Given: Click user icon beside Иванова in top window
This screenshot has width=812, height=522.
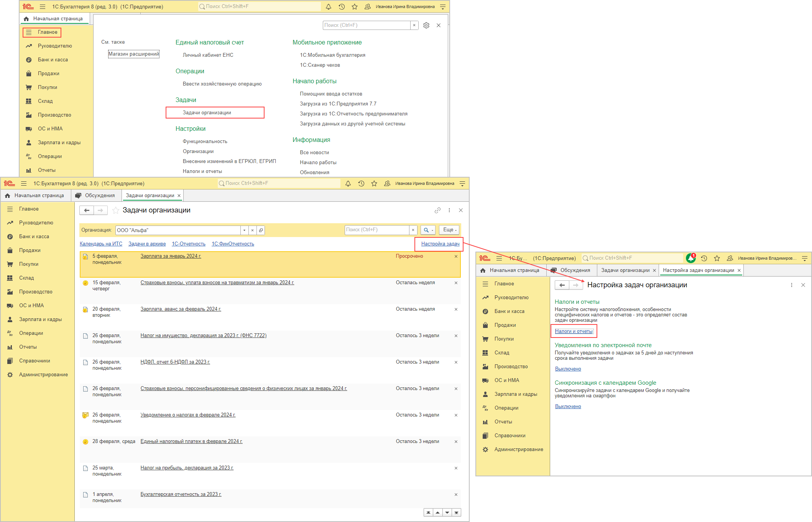Looking at the screenshot, I should [x=368, y=7].
